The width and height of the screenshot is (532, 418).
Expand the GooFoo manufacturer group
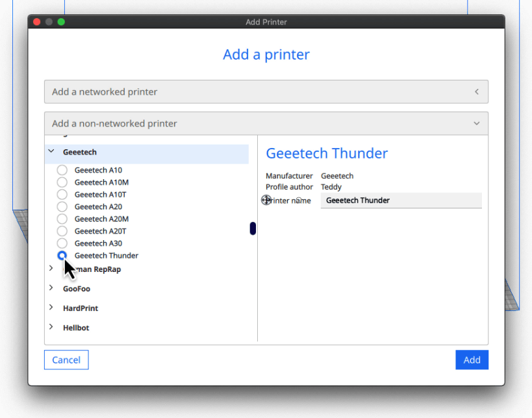[51, 288]
